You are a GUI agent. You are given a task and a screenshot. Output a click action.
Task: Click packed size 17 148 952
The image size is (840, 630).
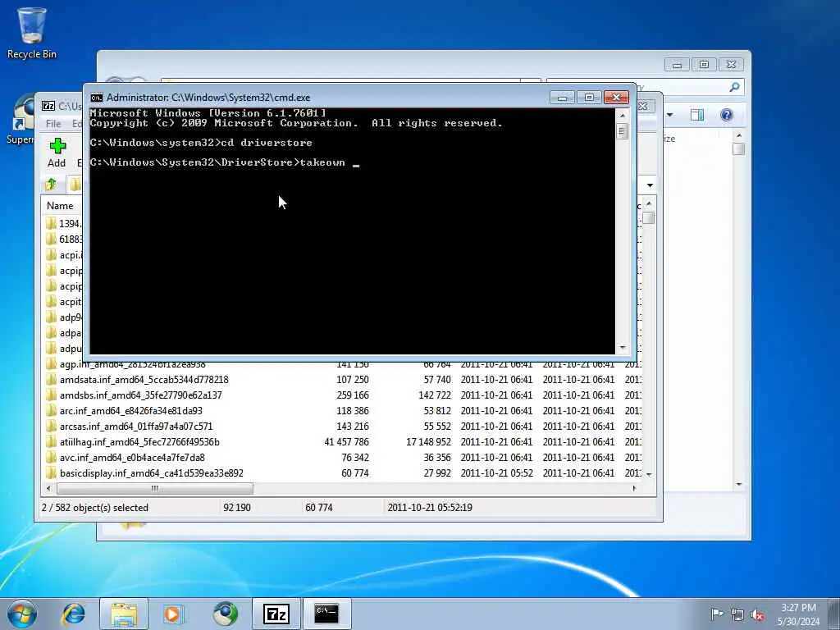[428, 442]
